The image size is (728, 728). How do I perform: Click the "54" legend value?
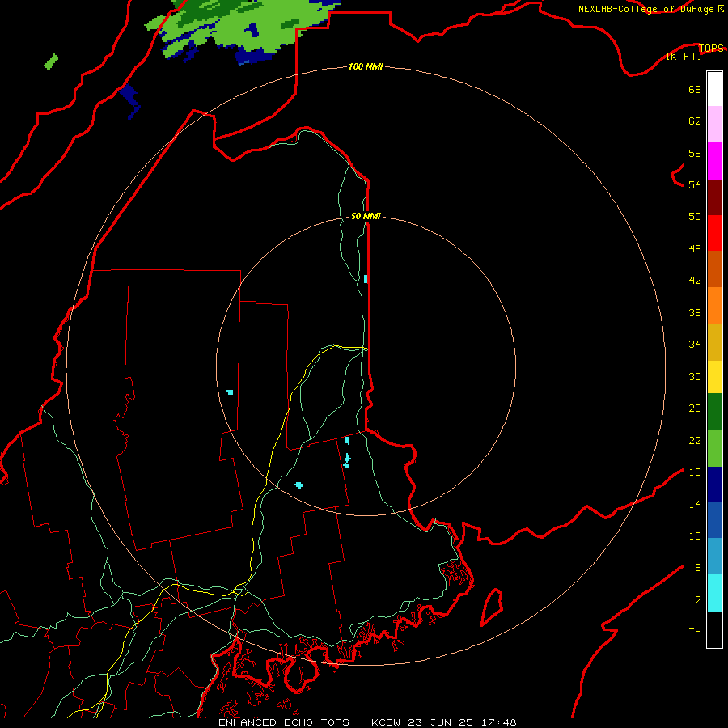695,184
